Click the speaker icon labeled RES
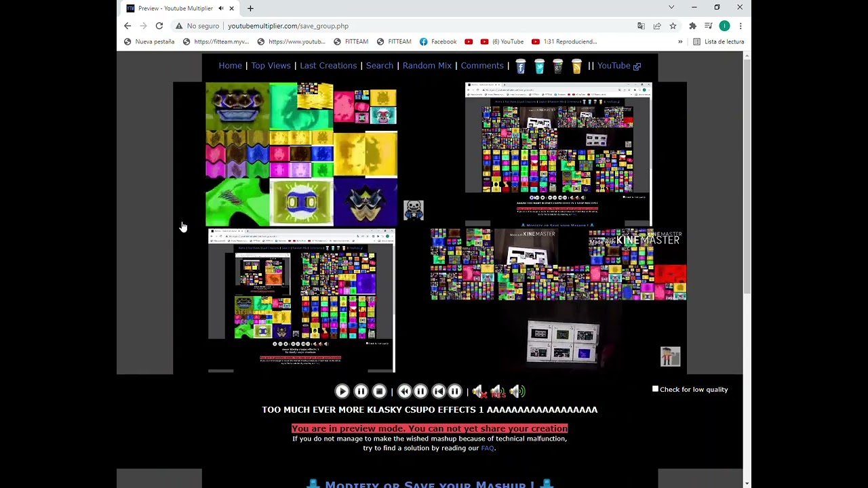This screenshot has height=488, width=868. click(x=498, y=391)
